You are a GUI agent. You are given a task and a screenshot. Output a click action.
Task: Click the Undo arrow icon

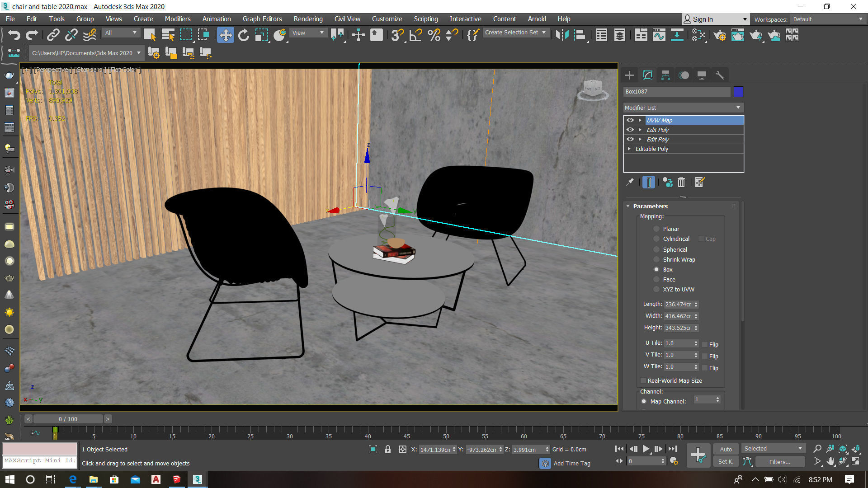tap(14, 35)
